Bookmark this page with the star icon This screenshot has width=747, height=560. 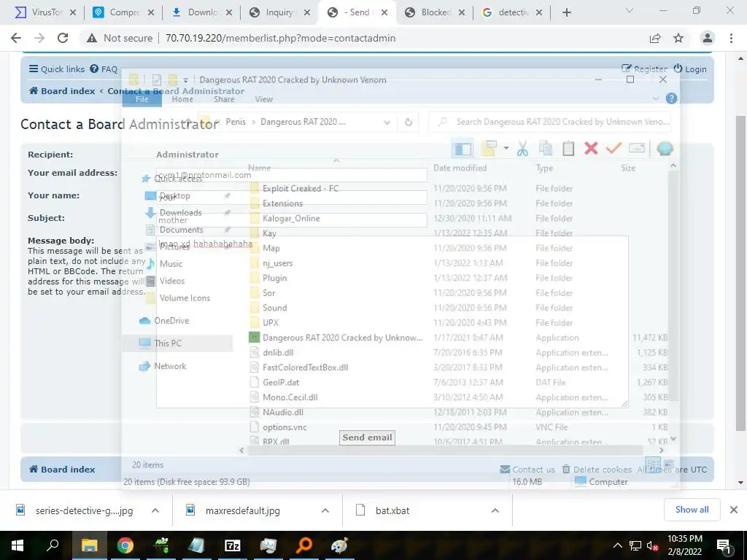click(x=678, y=38)
